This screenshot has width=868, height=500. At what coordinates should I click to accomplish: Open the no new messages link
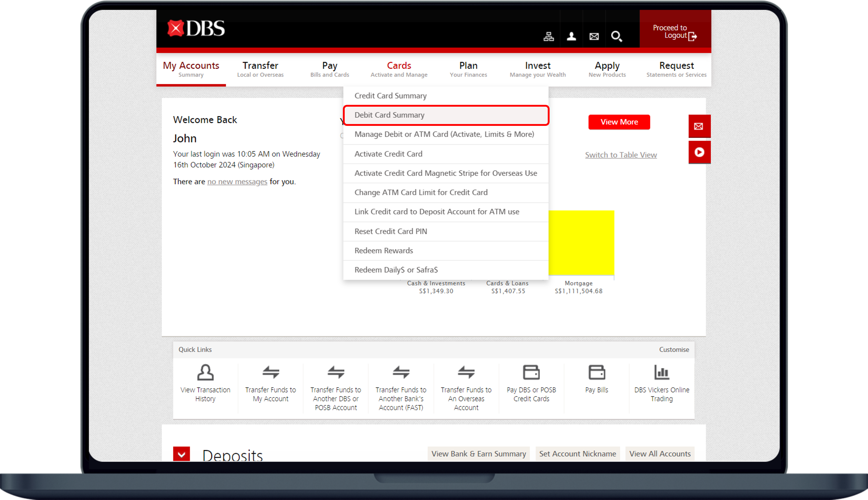[x=237, y=182]
